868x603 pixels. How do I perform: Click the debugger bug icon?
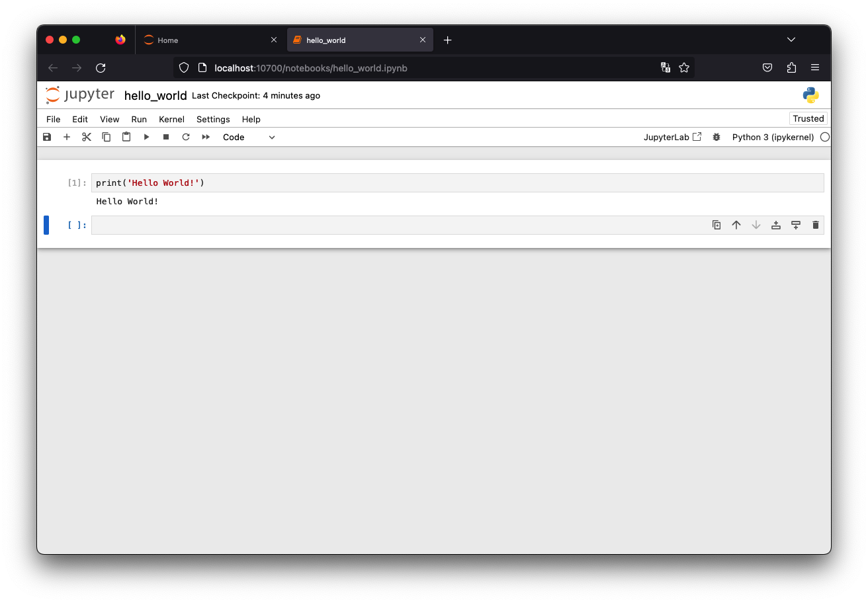point(716,137)
